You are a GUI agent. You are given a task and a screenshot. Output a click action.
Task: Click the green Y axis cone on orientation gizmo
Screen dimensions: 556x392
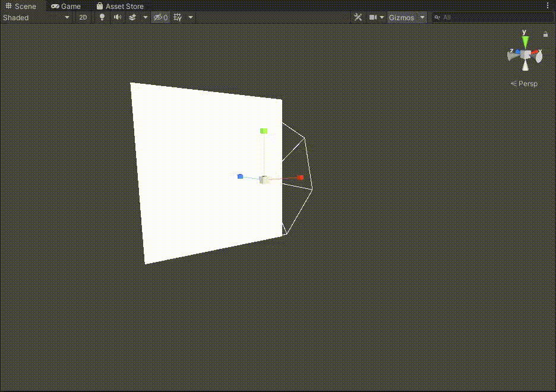point(525,42)
